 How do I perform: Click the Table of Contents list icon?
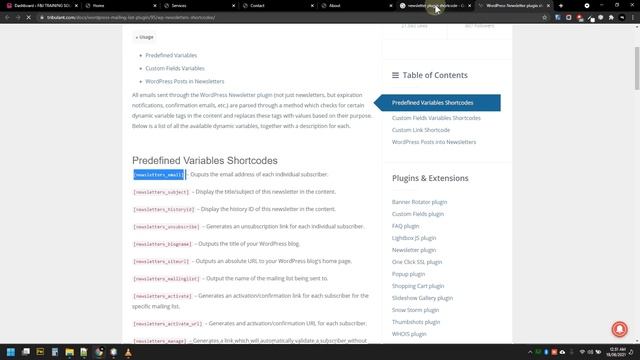tap(395, 75)
